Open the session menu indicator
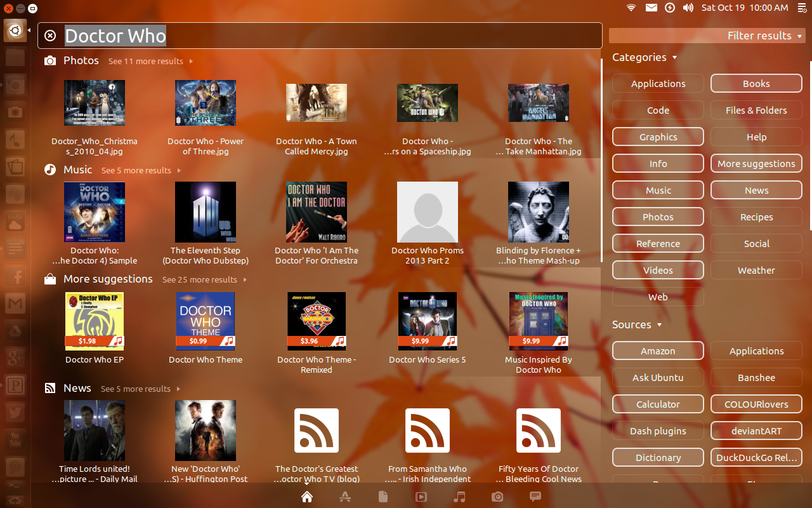This screenshot has height=508, width=812. pos(801,8)
